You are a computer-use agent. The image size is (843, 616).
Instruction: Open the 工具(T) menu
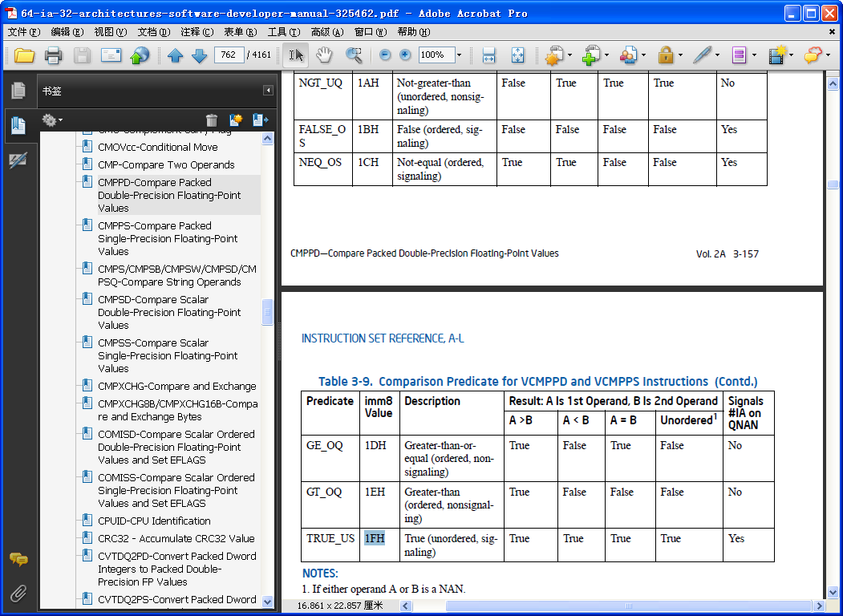[x=284, y=32]
